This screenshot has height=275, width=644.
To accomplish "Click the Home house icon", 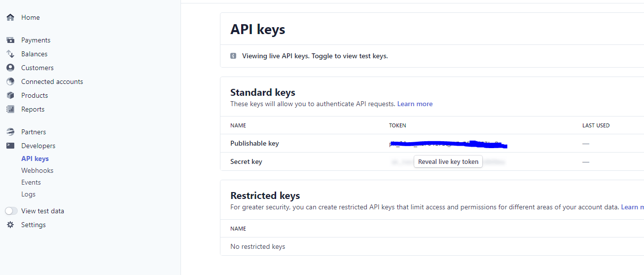I will tap(10, 17).
